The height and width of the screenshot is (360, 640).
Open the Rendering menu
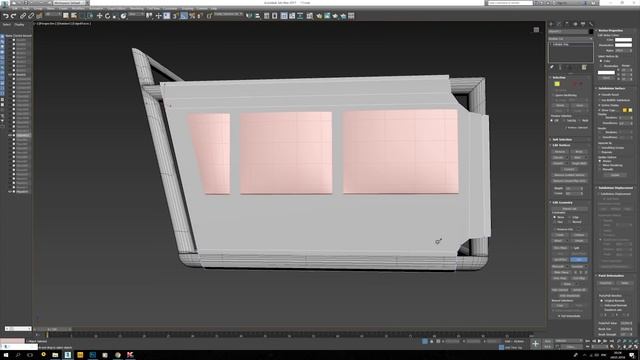[x=136, y=8]
